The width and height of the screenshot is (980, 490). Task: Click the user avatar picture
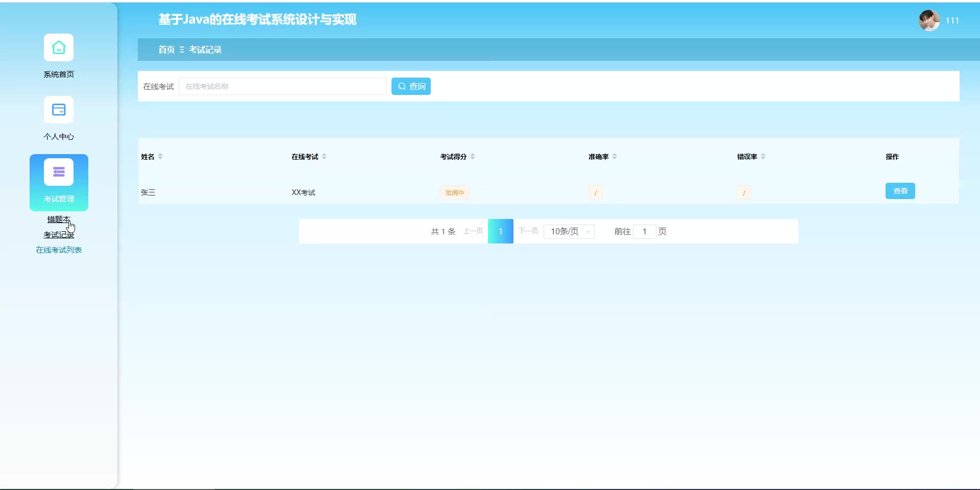[x=929, y=20]
